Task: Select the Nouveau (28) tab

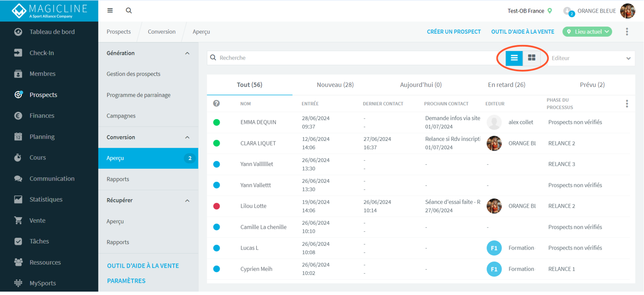Action: (x=335, y=85)
